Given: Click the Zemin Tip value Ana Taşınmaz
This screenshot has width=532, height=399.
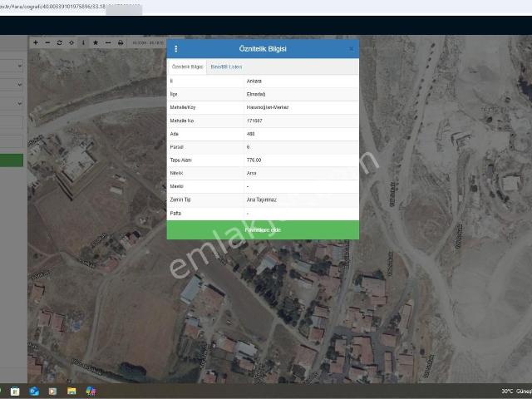Looking at the screenshot, I should (x=261, y=199).
